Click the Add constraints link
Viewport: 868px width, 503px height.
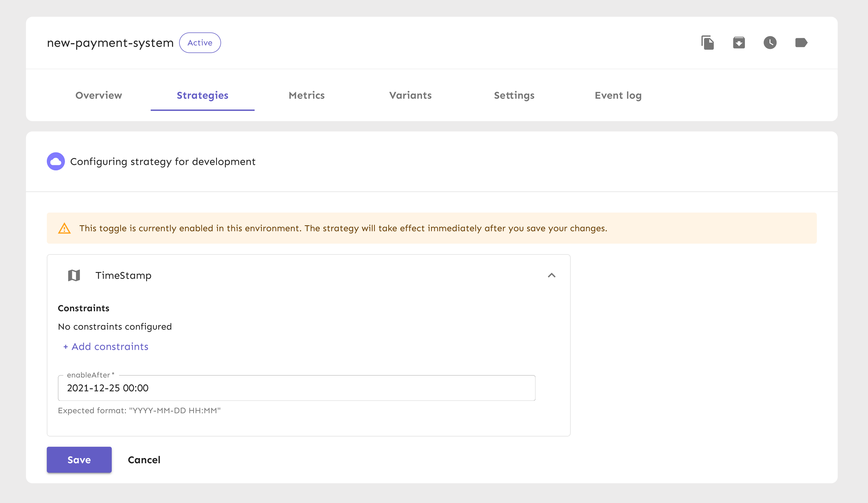(106, 347)
